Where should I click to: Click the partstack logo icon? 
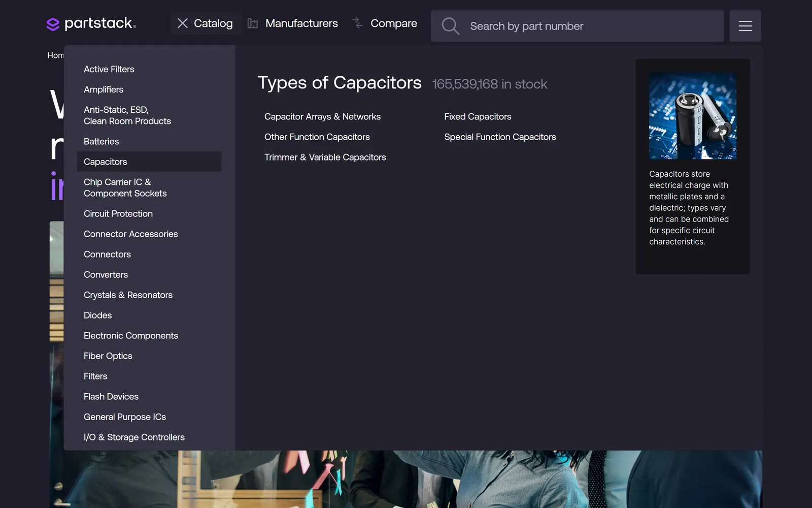pyautogui.click(x=53, y=24)
